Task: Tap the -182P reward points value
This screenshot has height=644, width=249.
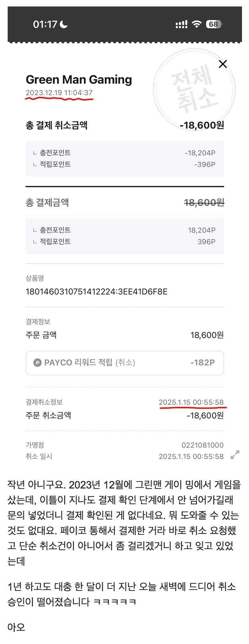Action: 202,363
